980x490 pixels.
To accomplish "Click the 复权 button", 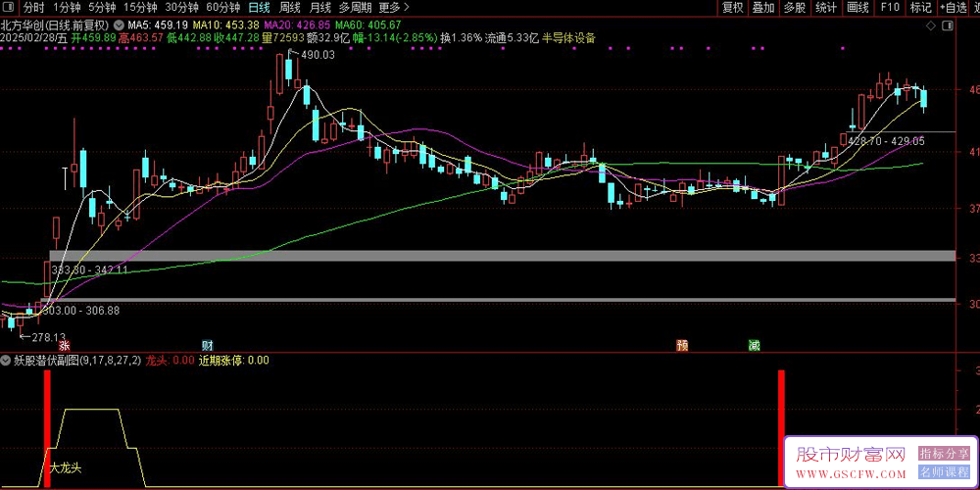I will (732, 8).
